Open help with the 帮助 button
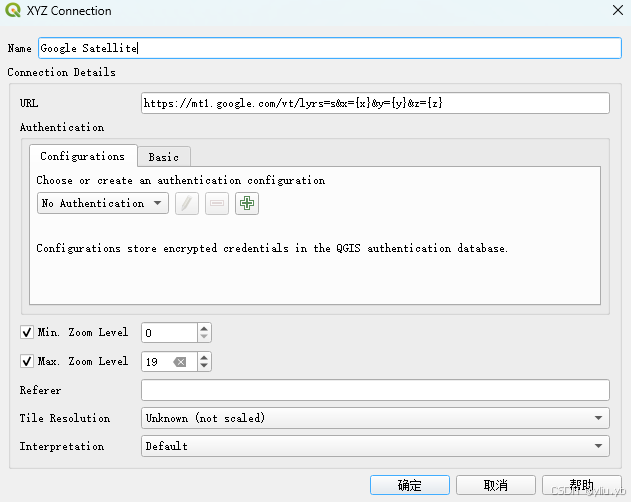The width and height of the screenshot is (631, 502). pyautogui.click(x=582, y=485)
